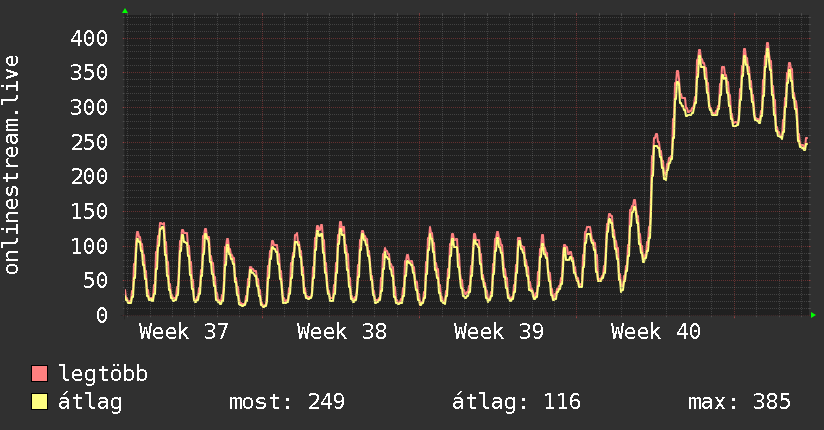Click the 350 y-axis tick label
Viewport: 824px width, 430px height.
[89, 73]
